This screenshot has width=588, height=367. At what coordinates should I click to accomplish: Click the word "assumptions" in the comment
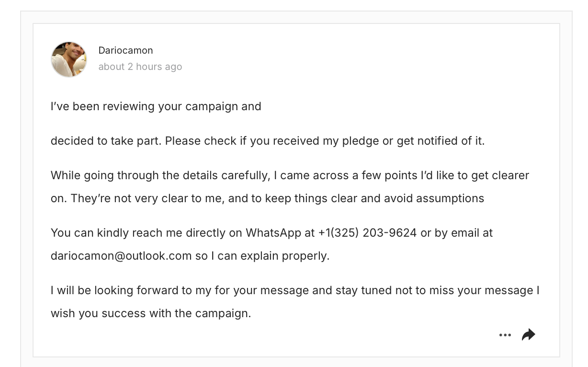pyautogui.click(x=450, y=198)
